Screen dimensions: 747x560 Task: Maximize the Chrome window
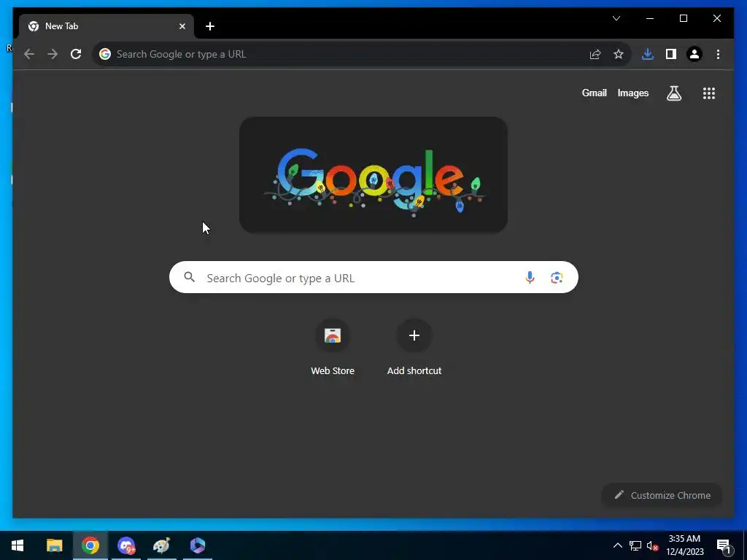[x=683, y=18]
